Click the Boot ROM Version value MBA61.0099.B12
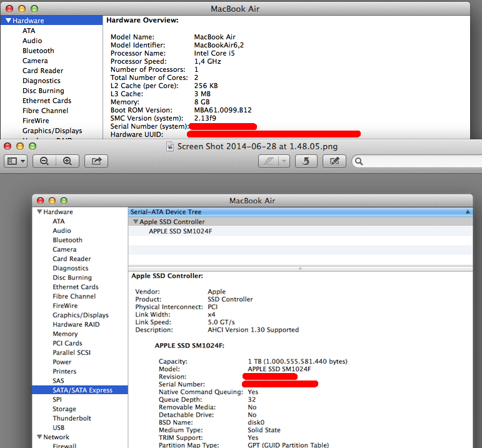This screenshot has height=448, width=482. coord(223,110)
